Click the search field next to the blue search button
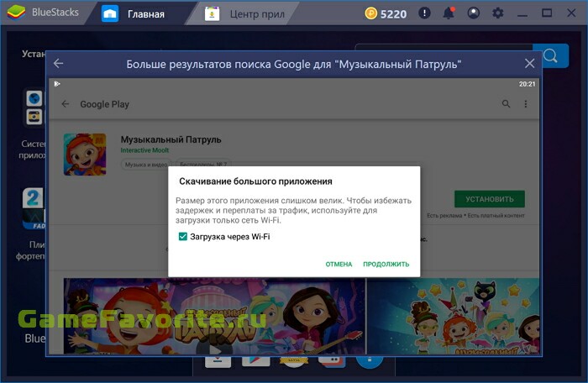This screenshot has width=588, height=383. click(x=444, y=48)
